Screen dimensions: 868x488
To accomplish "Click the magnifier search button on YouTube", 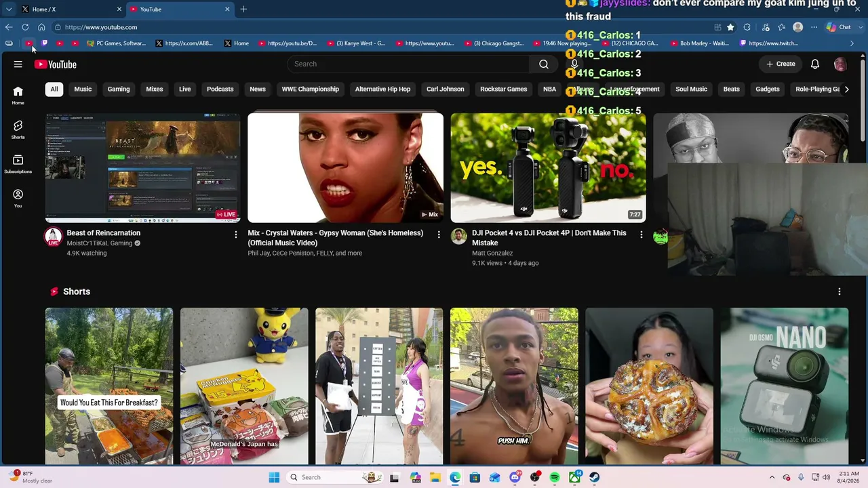I will coord(544,64).
